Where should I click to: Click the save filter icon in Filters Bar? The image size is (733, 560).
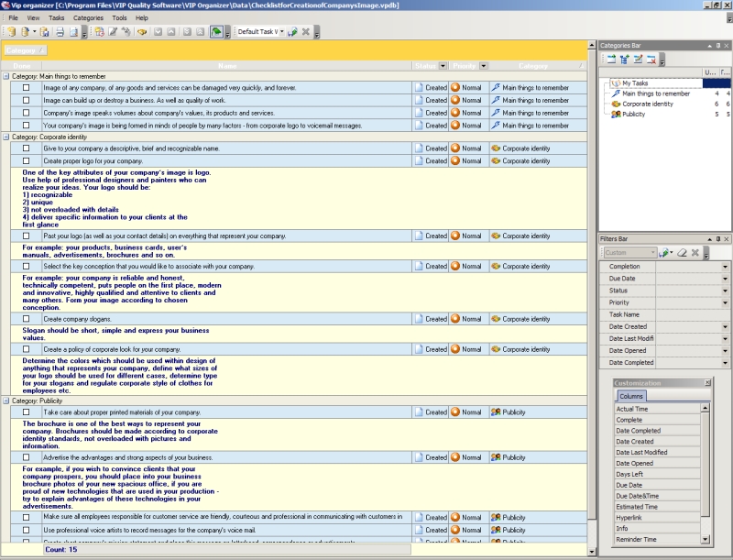pos(663,253)
